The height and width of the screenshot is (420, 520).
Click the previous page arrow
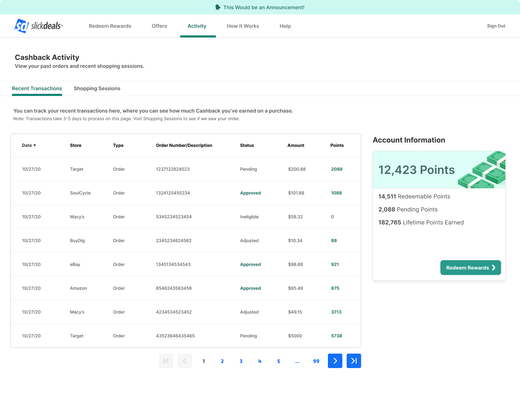click(185, 361)
